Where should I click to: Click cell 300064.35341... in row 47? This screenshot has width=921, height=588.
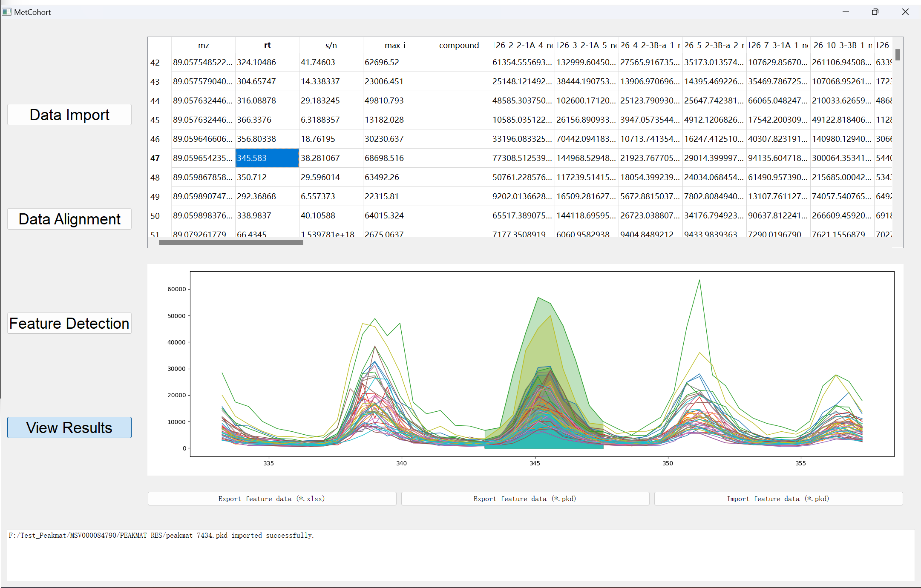[x=842, y=158]
